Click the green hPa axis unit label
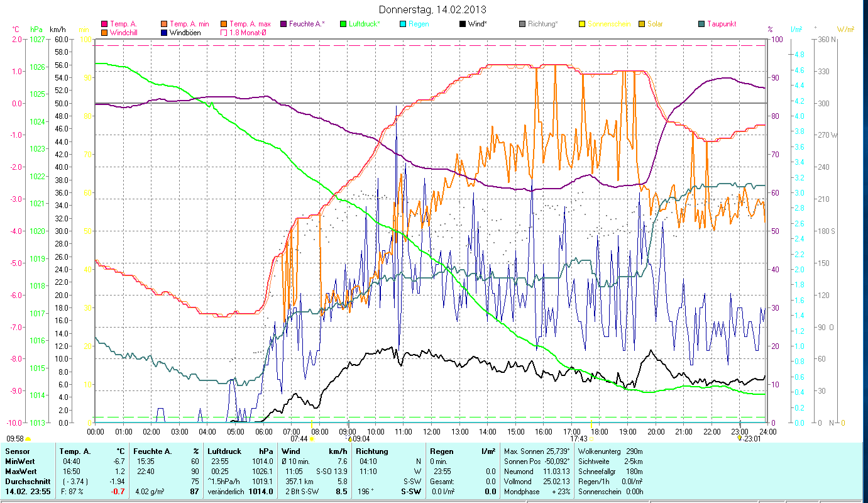This screenshot has height=503, width=868. coord(35,30)
